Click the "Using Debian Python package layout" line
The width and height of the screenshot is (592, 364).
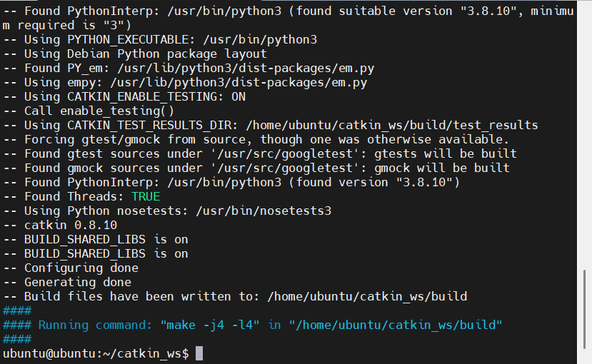click(145, 54)
